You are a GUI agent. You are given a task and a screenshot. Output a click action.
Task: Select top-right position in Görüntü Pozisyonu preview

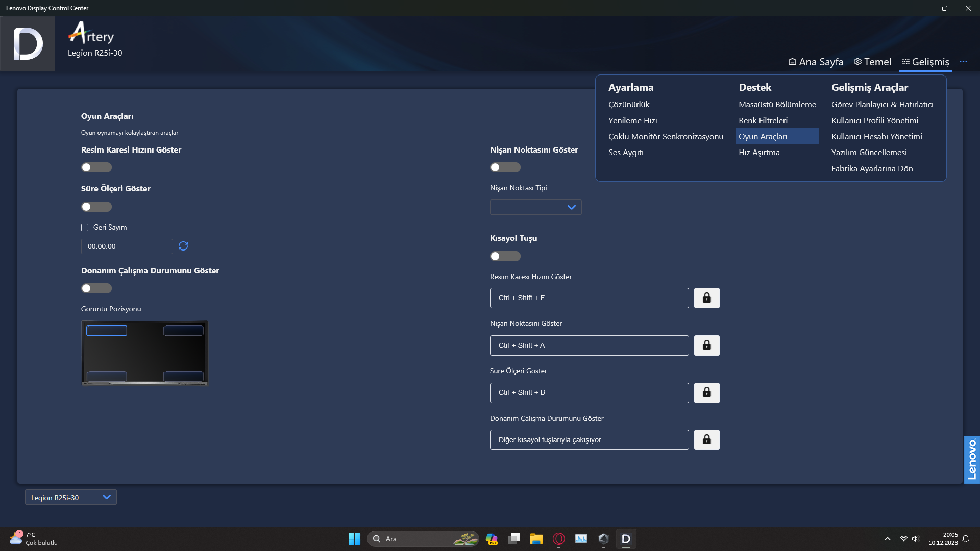click(183, 331)
